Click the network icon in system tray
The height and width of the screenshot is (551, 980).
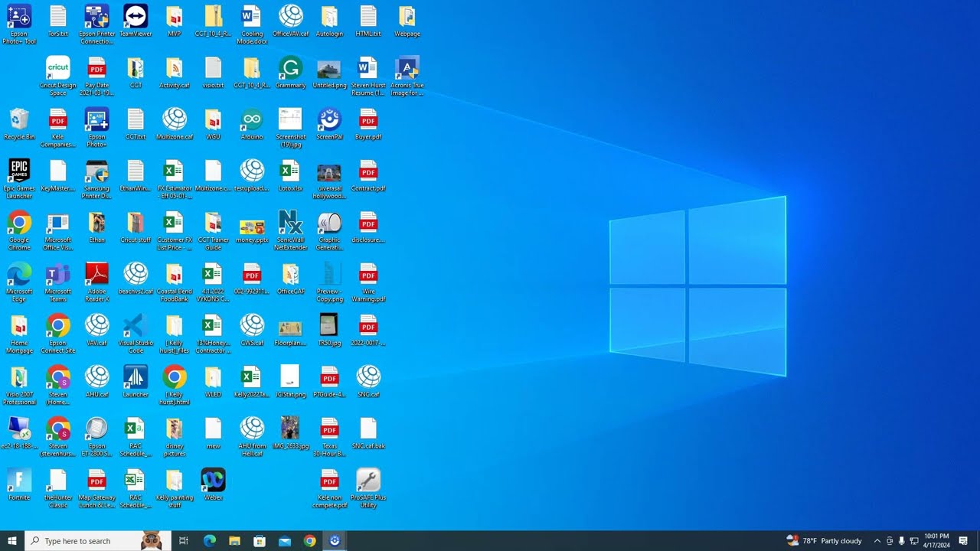[914, 541]
